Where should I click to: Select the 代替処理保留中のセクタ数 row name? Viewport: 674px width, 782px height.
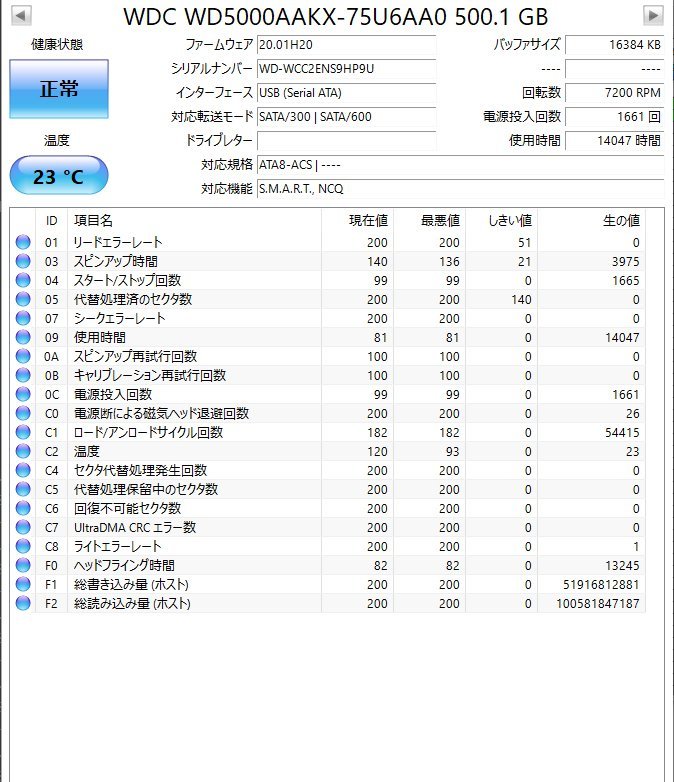coord(146,489)
